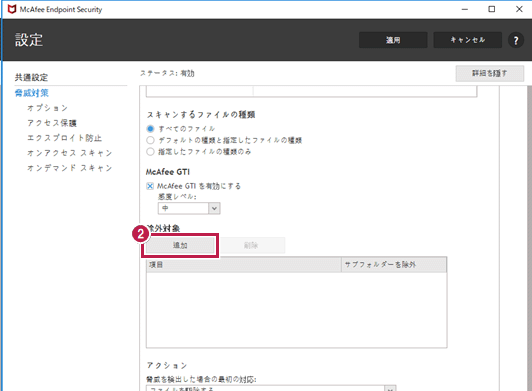The height and width of the screenshot is (391, 532).
Task: Click inside the empty exclusions list box
Action: 297,310
